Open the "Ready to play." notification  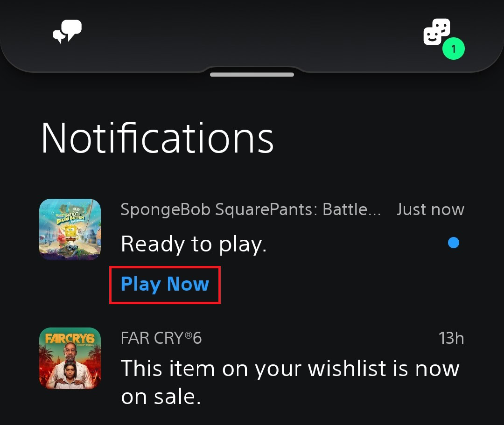click(194, 244)
